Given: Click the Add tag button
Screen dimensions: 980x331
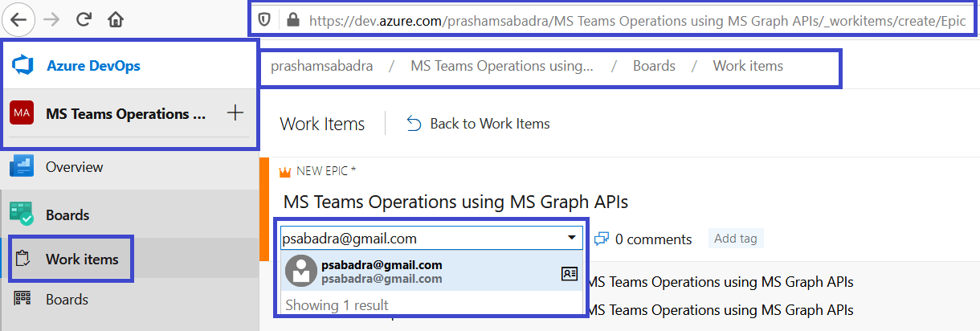Looking at the screenshot, I should click(736, 238).
